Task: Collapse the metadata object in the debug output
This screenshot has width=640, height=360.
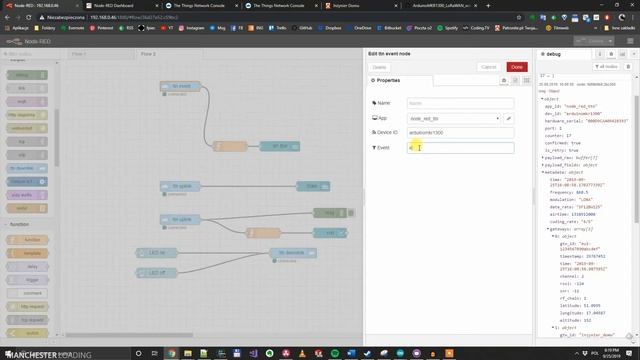Action: [x=542, y=172]
